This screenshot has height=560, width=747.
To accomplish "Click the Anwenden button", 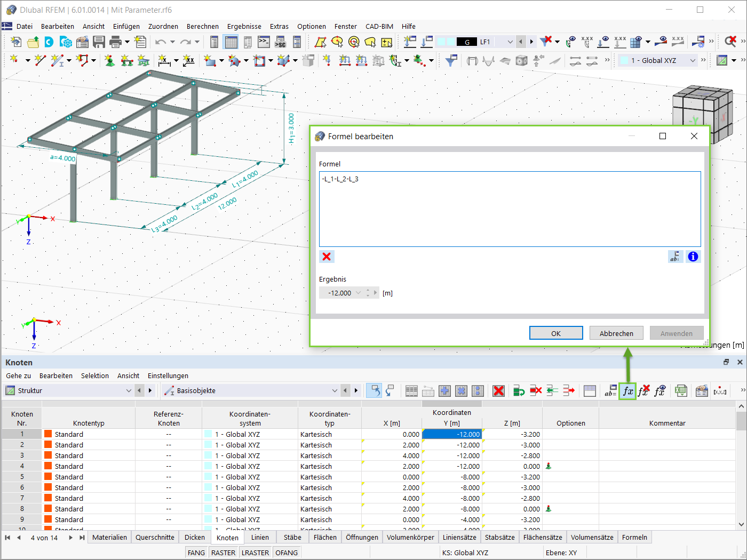I will pyautogui.click(x=677, y=333).
